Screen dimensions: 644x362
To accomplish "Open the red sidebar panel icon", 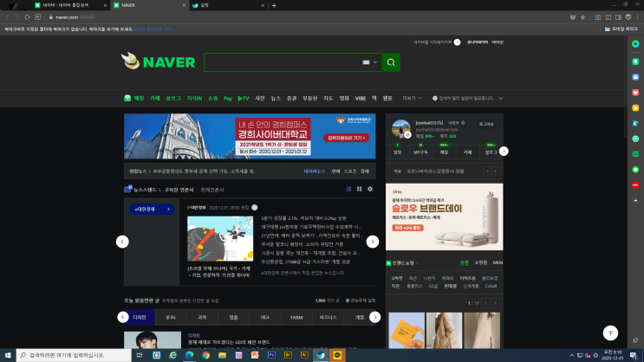I will [x=635, y=185].
